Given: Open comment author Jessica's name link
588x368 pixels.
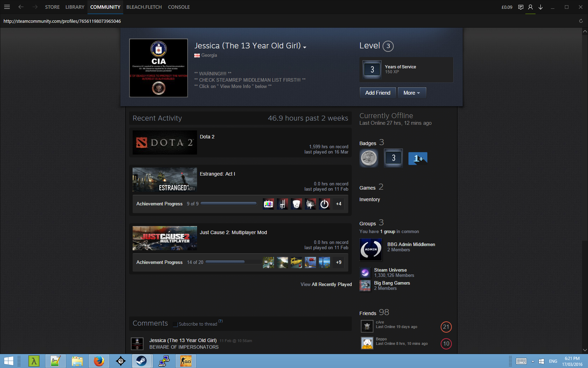Looking at the screenshot, I should tap(183, 340).
